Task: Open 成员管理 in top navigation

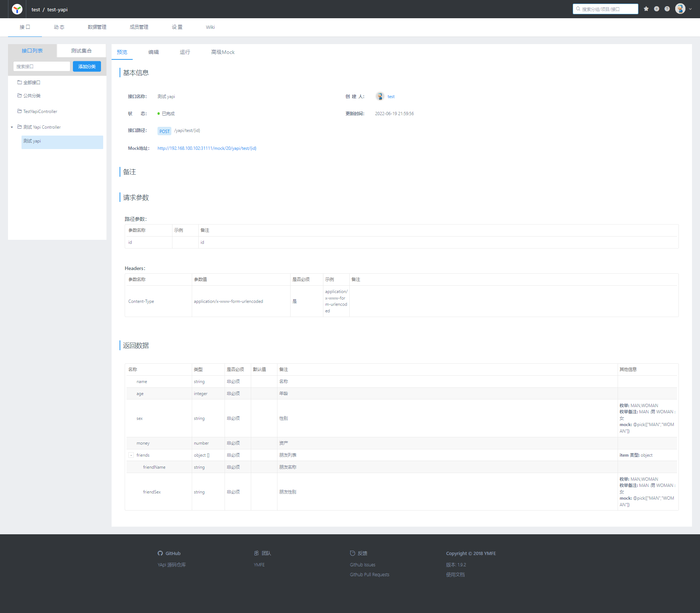Action: [x=139, y=27]
